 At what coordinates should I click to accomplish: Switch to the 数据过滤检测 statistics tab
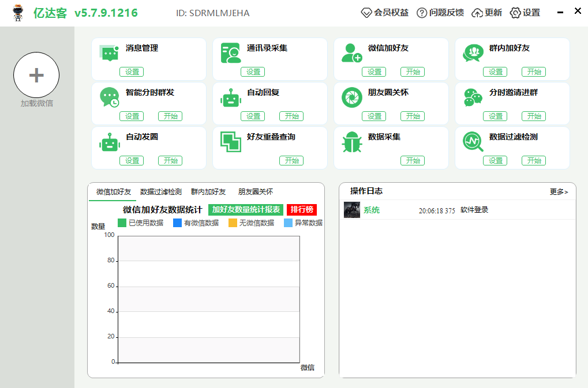pyautogui.click(x=161, y=192)
